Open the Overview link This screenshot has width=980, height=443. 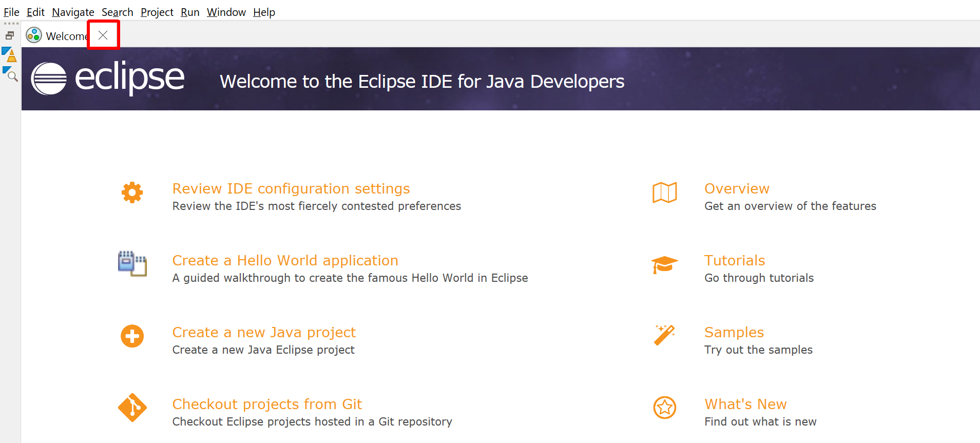pos(737,188)
